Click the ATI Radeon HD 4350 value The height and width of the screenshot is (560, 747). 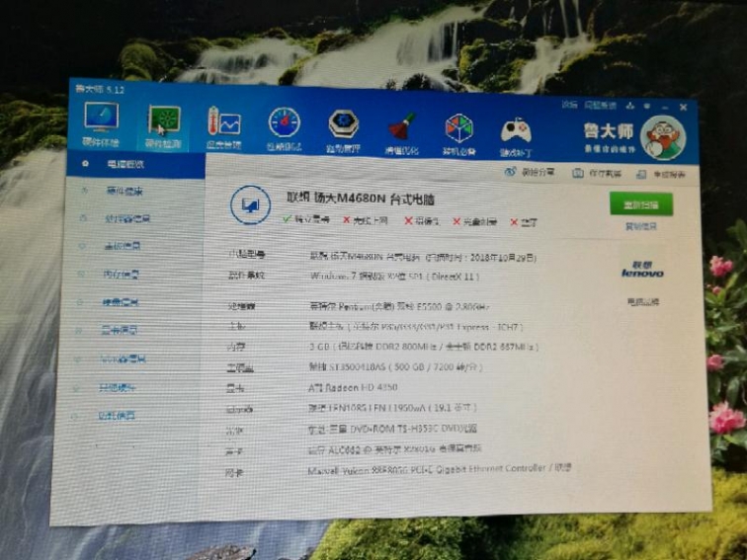353,387
